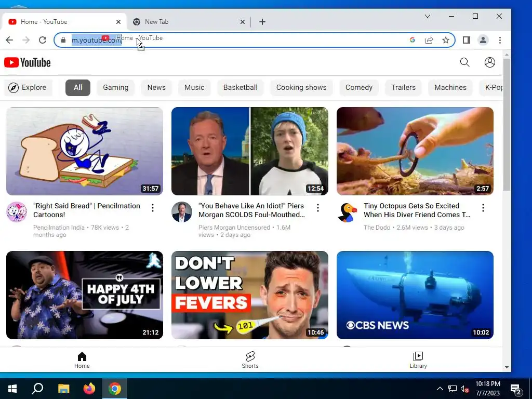Click the YouTube logo in the header
532x399 pixels.
(27, 62)
